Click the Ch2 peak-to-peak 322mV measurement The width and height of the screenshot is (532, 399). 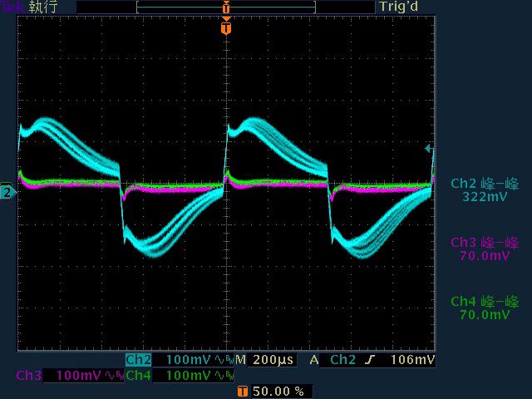pyautogui.click(x=484, y=190)
